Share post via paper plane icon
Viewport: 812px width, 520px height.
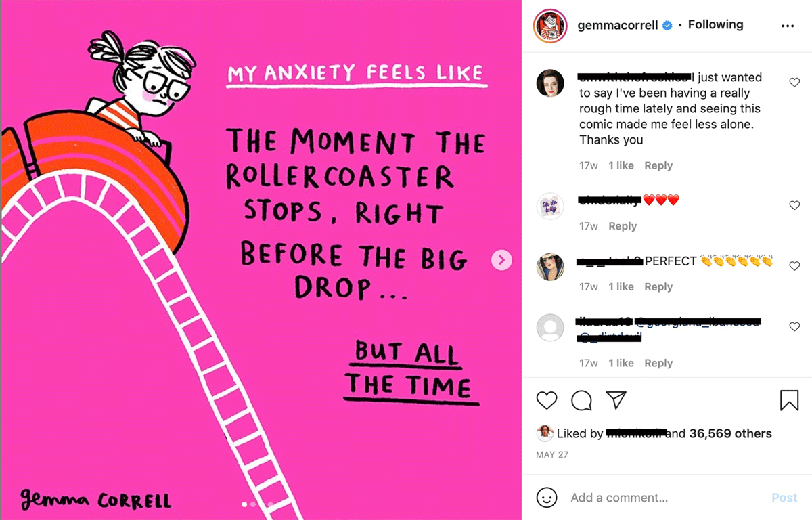[x=616, y=400]
